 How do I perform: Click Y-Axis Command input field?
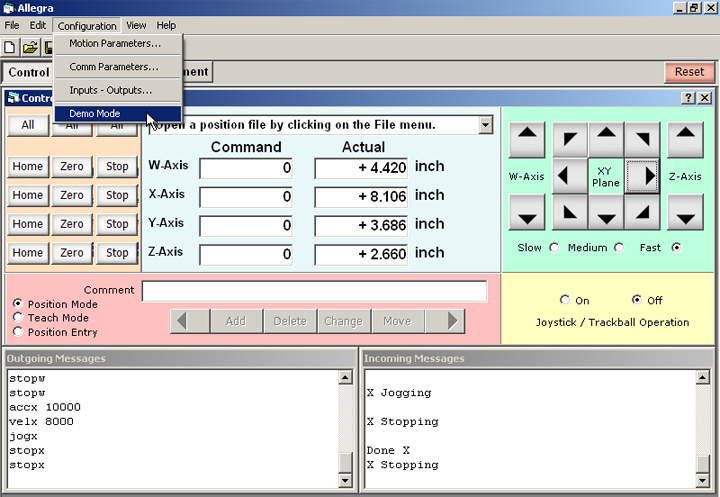pos(246,226)
